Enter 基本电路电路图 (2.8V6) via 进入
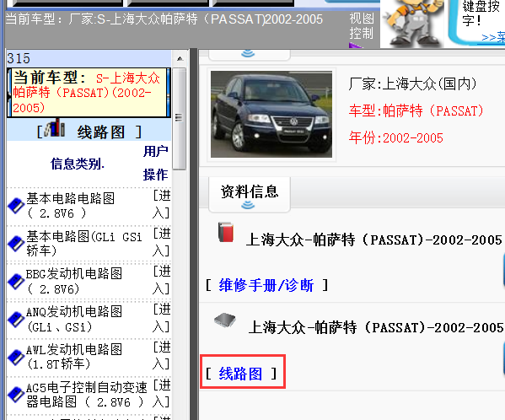 162,204
